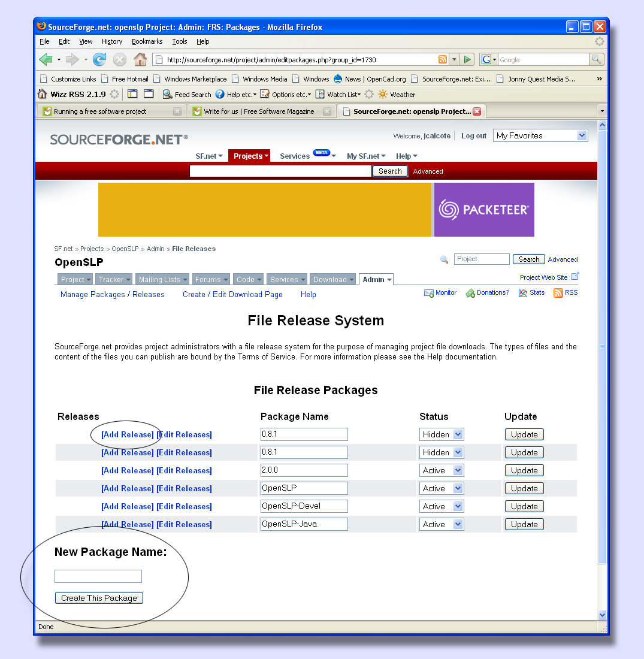Open the File menu
Screen dimensions: 644x659
point(44,41)
